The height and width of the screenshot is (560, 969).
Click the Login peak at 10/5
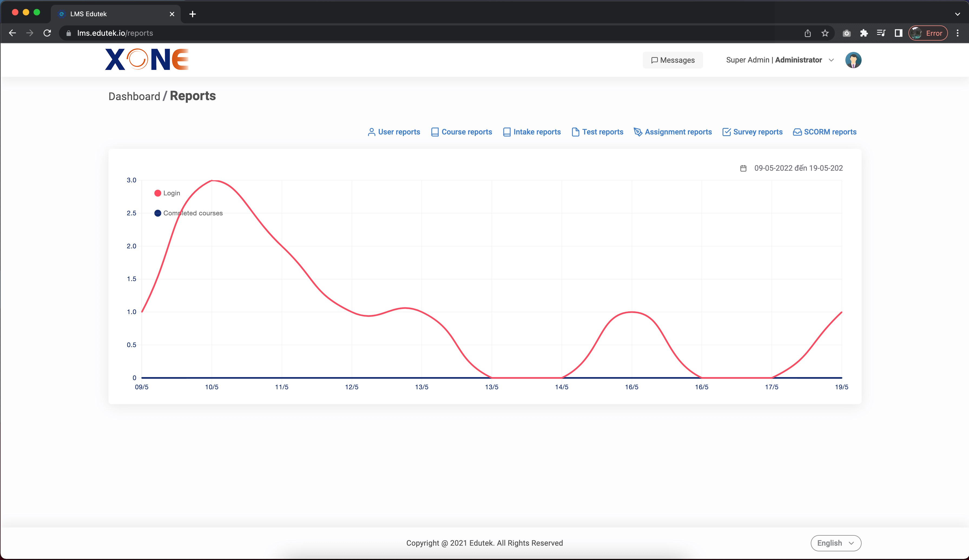click(212, 180)
